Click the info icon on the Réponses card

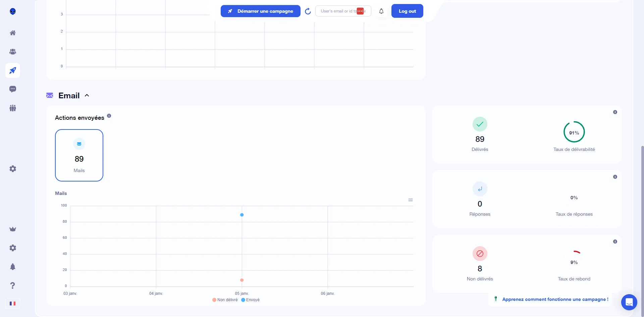point(615,177)
